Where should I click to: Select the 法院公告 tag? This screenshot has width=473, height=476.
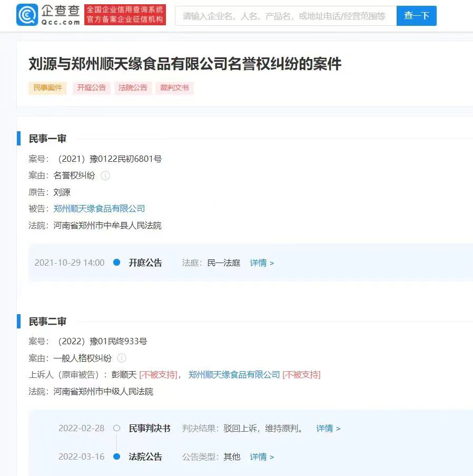click(133, 88)
